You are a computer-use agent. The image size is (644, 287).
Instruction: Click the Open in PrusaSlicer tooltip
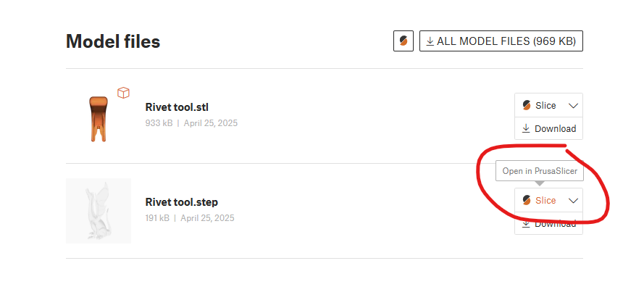click(x=540, y=171)
